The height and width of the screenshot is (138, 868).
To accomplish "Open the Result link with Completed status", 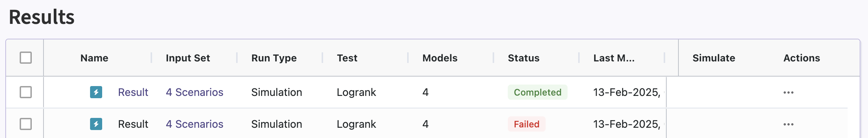I will pyautogui.click(x=133, y=92).
